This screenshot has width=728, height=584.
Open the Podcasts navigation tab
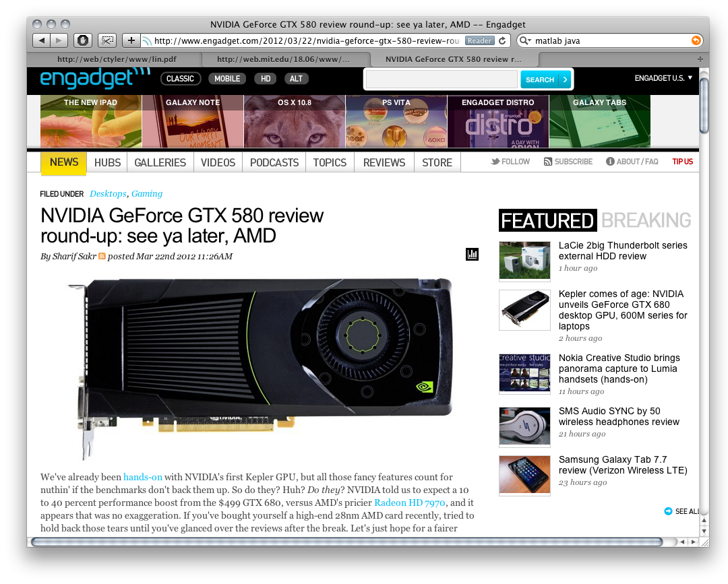(x=274, y=162)
